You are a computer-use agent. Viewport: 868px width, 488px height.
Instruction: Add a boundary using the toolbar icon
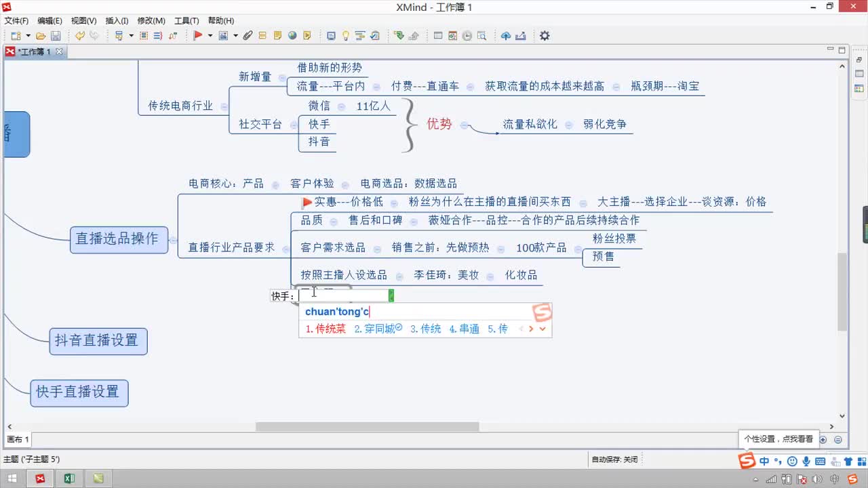[x=144, y=35]
